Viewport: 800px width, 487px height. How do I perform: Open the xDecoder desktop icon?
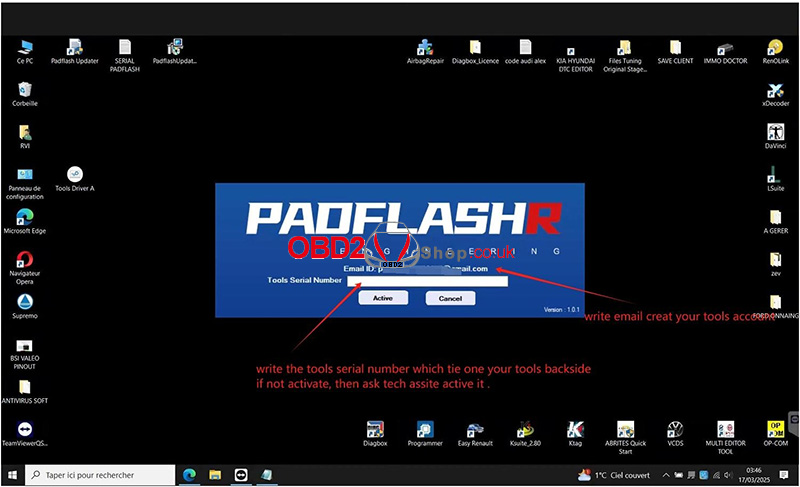coord(775,90)
